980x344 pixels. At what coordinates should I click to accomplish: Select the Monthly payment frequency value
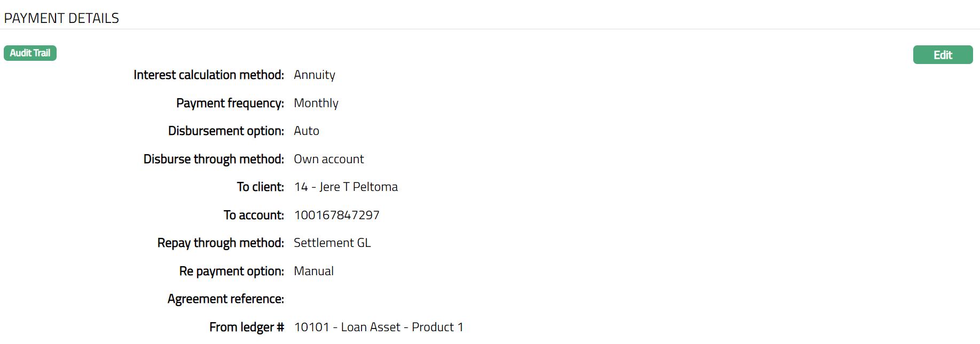316,103
